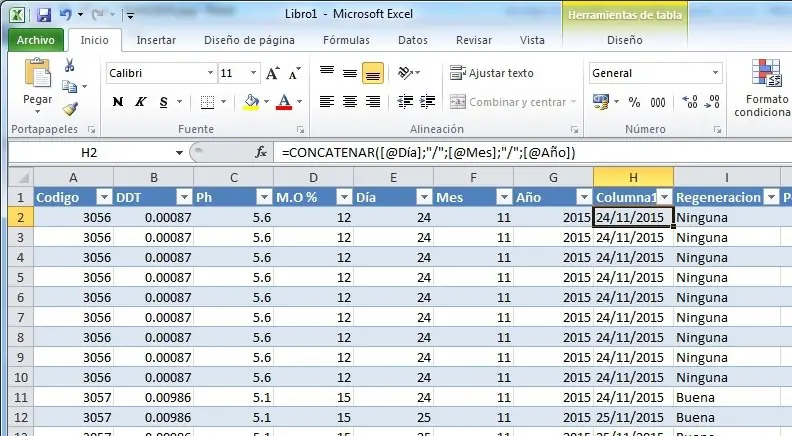The width and height of the screenshot is (792, 436).
Task: Switch to the Insertar tab
Action: coord(156,40)
